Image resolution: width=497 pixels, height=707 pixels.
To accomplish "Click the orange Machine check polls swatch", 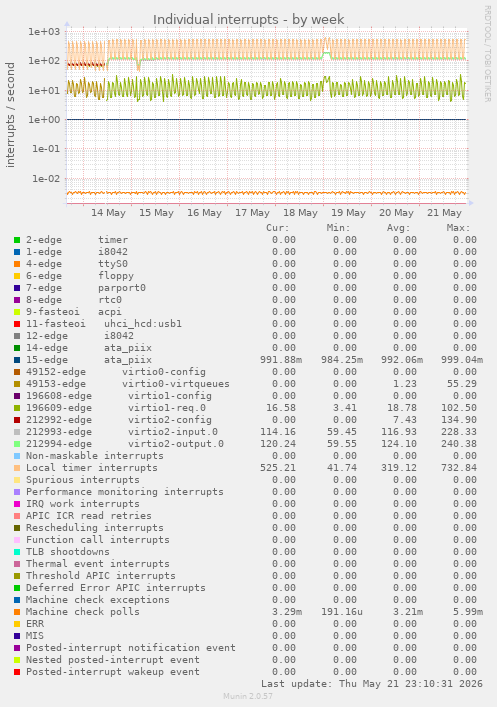I will [17, 612].
